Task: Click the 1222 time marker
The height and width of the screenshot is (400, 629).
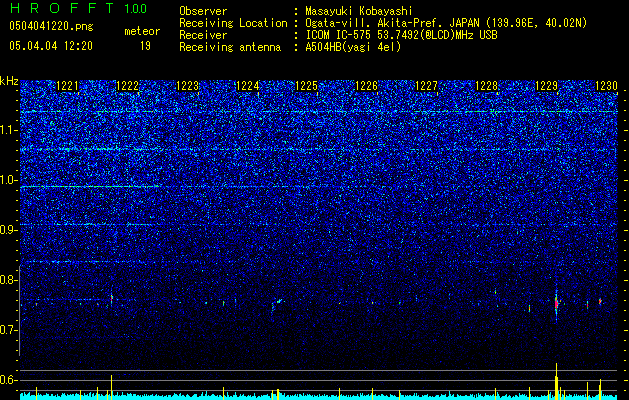Action: pyautogui.click(x=127, y=86)
